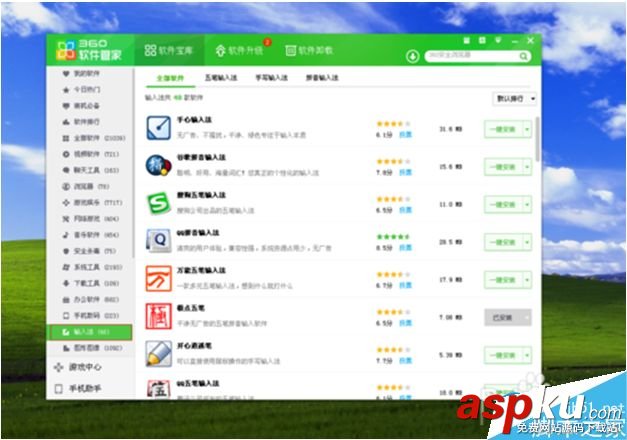Select 视频软件 category in sidebar
627x440 pixels.
click(x=91, y=154)
